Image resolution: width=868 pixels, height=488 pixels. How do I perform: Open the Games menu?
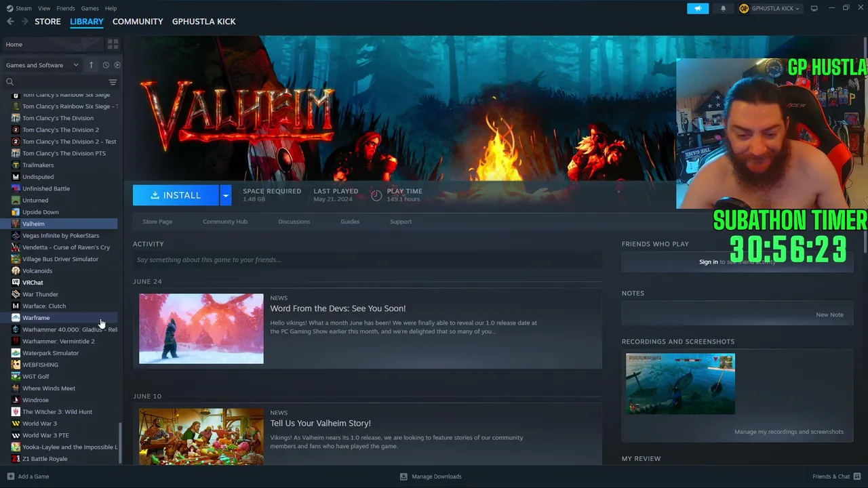tap(90, 8)
